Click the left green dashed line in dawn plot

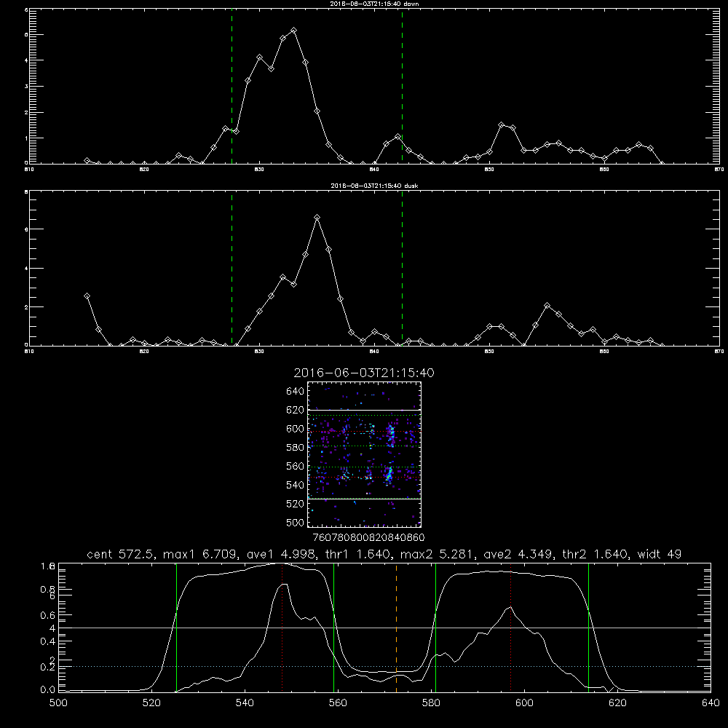(232, 86)
